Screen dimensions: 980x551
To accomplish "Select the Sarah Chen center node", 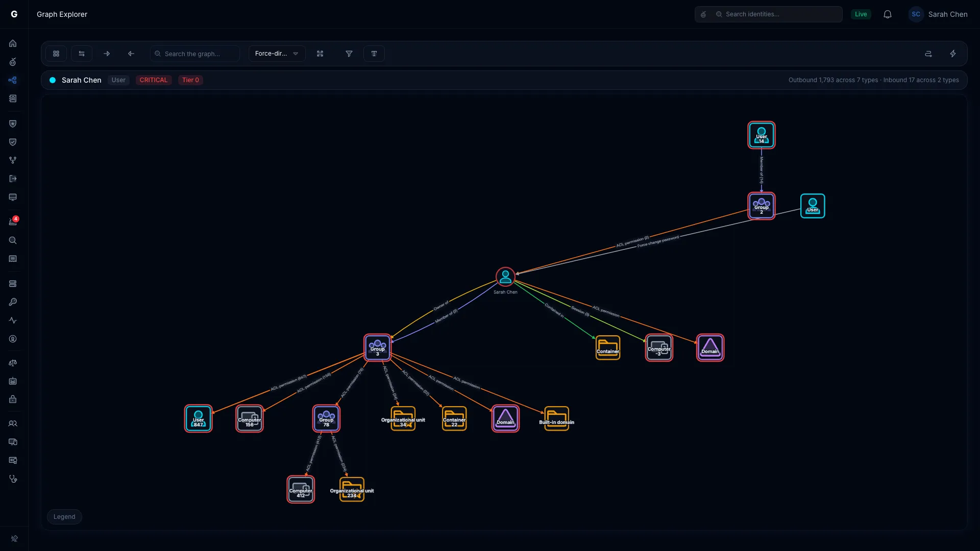I will coord(505,277).
